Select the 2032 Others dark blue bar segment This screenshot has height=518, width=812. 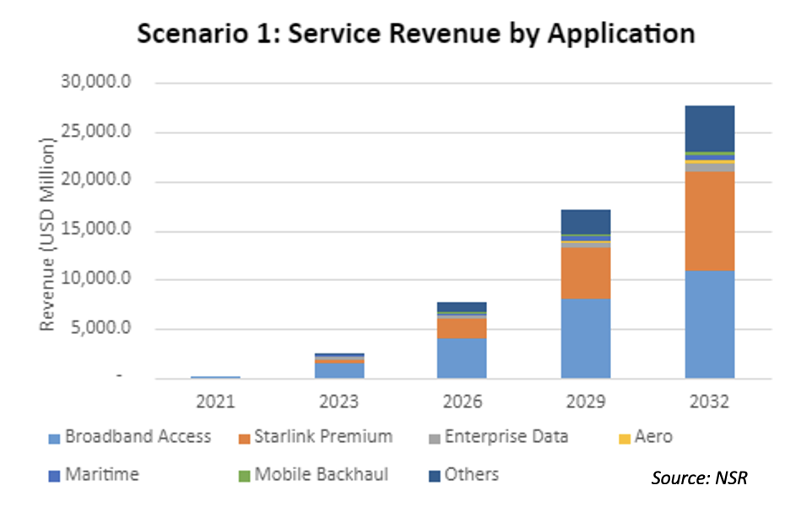pos(710,129)
